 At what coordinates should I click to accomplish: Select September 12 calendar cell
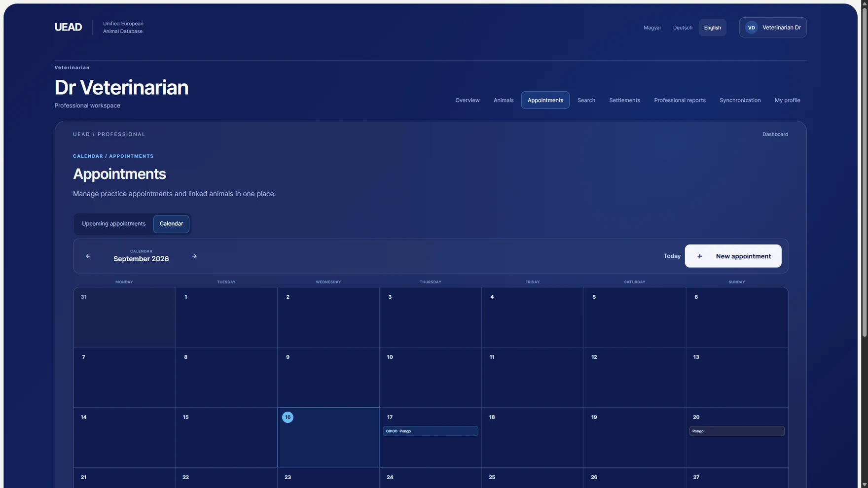tap(634, 378)
